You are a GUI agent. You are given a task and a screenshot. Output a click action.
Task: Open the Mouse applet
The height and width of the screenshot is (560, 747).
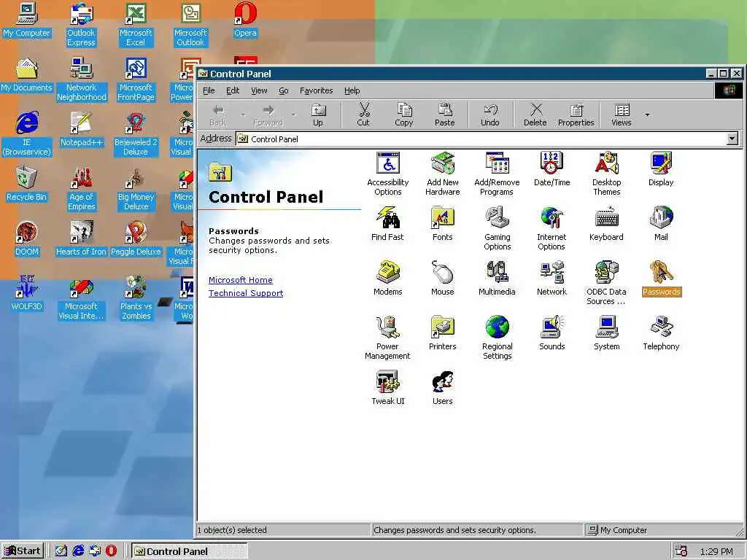pyautogui.click(x=443, y=279)
